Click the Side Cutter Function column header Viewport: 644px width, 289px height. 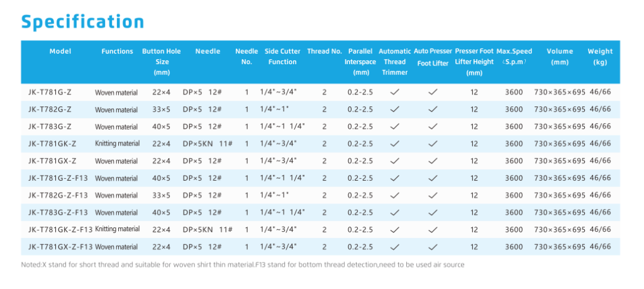coord(282,56)
